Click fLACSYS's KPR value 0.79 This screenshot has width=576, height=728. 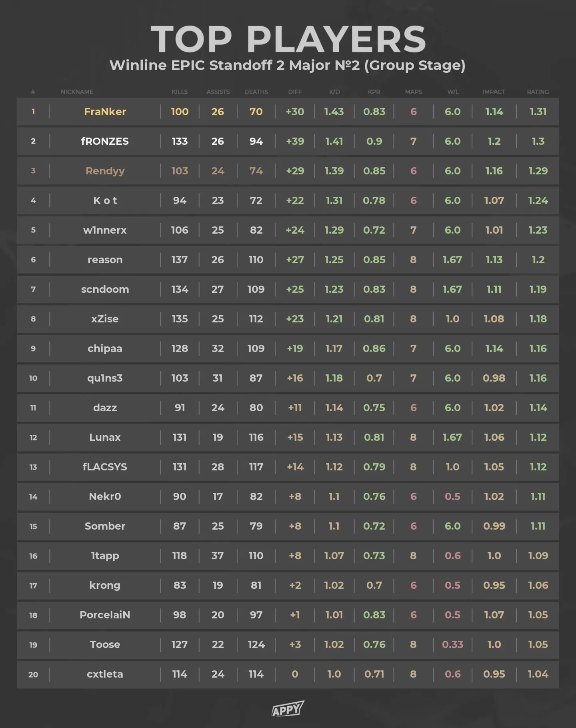tap(374, 467)
